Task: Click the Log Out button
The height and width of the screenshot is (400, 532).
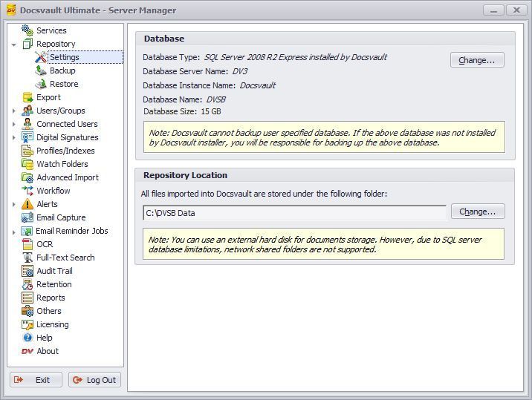Action: [x=94, y=380]
